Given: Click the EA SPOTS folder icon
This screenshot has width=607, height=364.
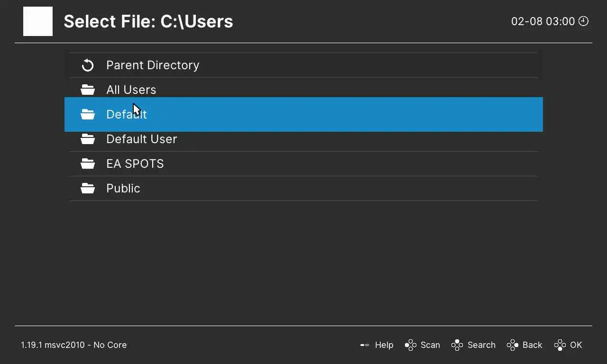Looking at the screenshot, I should 88,164.
